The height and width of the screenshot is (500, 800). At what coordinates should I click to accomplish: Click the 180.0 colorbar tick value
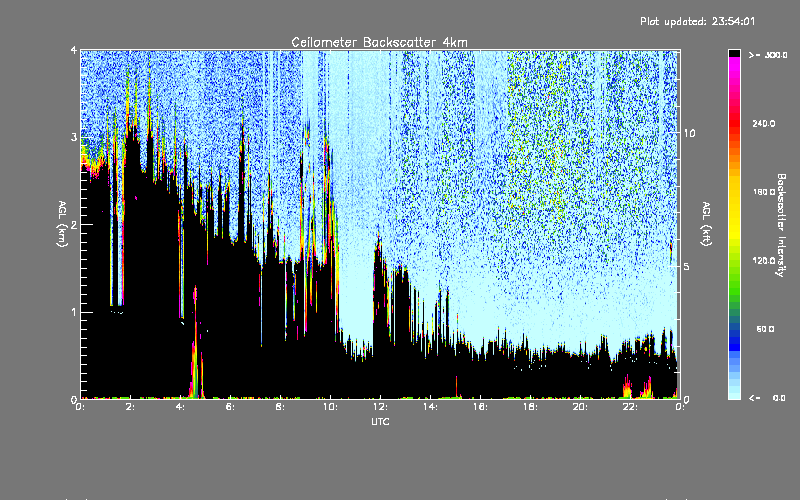click(764, 192)
